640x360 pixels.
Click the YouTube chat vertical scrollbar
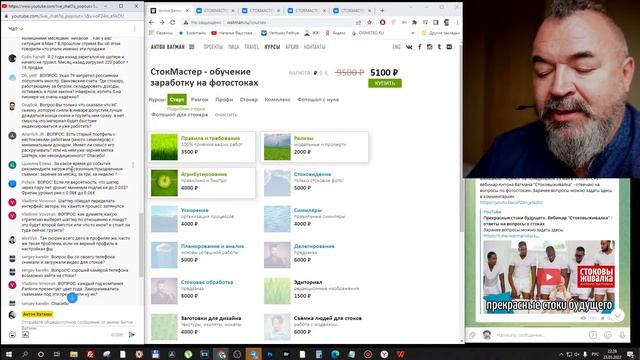(141, 245)
